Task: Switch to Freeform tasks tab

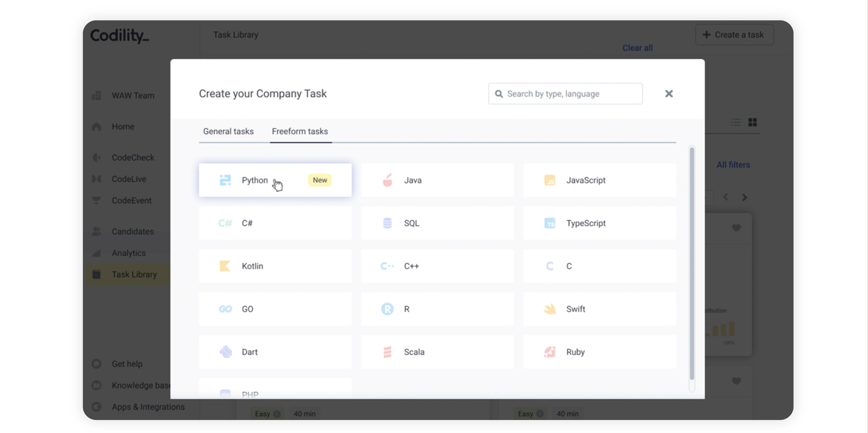Action: point(299,132)
